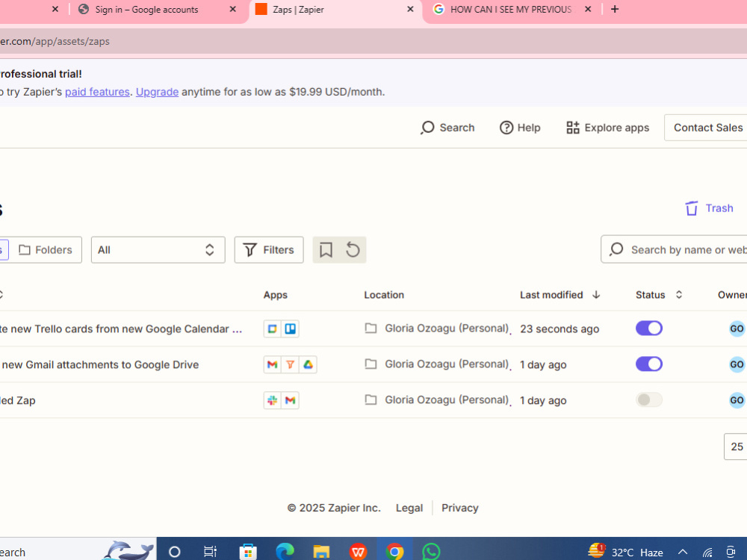Turn off the Trello cards Zap toggle
The height and width of the screenshot is (560, 747).
point(649,328)
